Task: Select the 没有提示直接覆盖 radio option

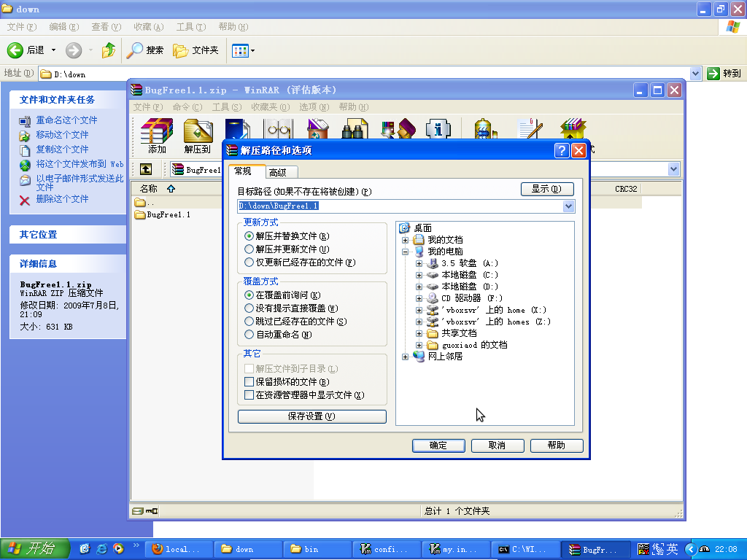Action: tap(249, 308)
